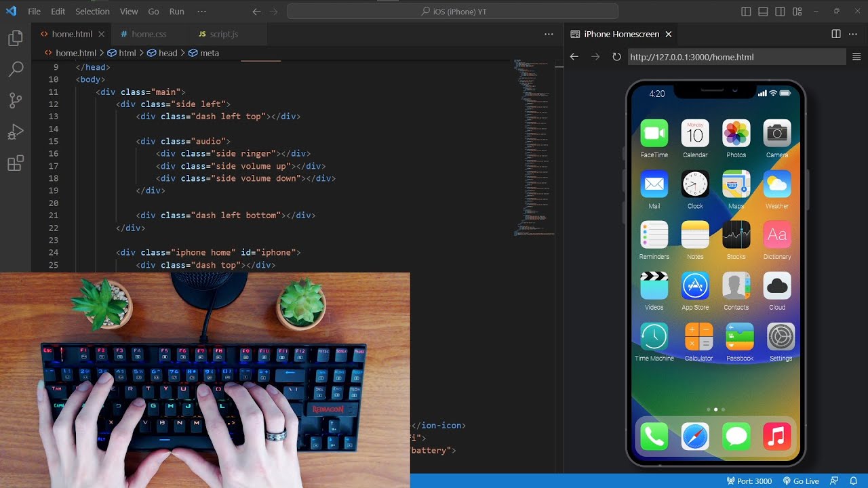The width and height of the screenshot is (868, 488).
Task: Tap the Dictionary app icon
Action: 777,235
